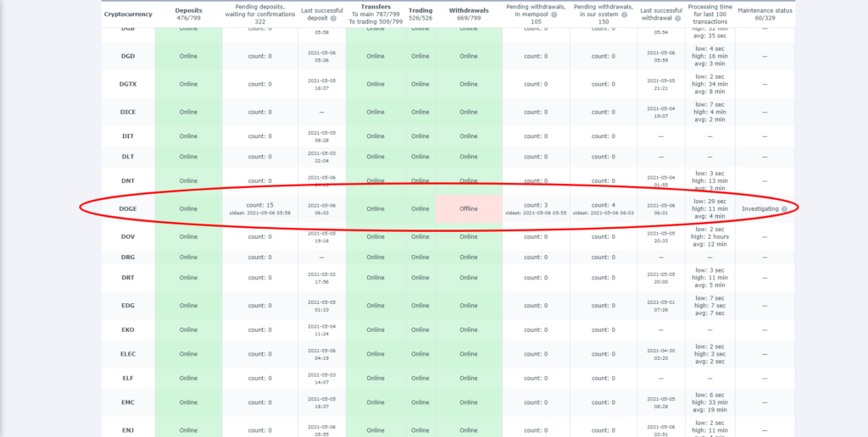Viewport: 868px width, 437px height.
Task: Click the Transfers column header
Action: [x=375, y=14]
